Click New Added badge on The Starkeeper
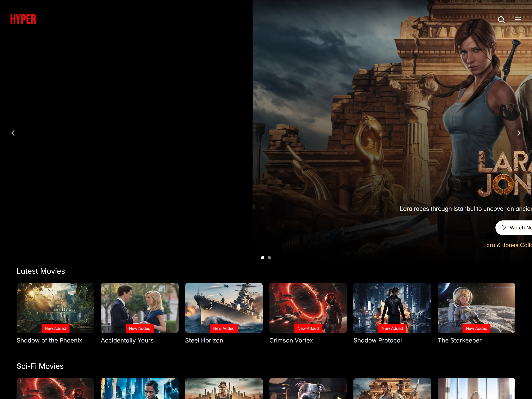 coord(476,328)
